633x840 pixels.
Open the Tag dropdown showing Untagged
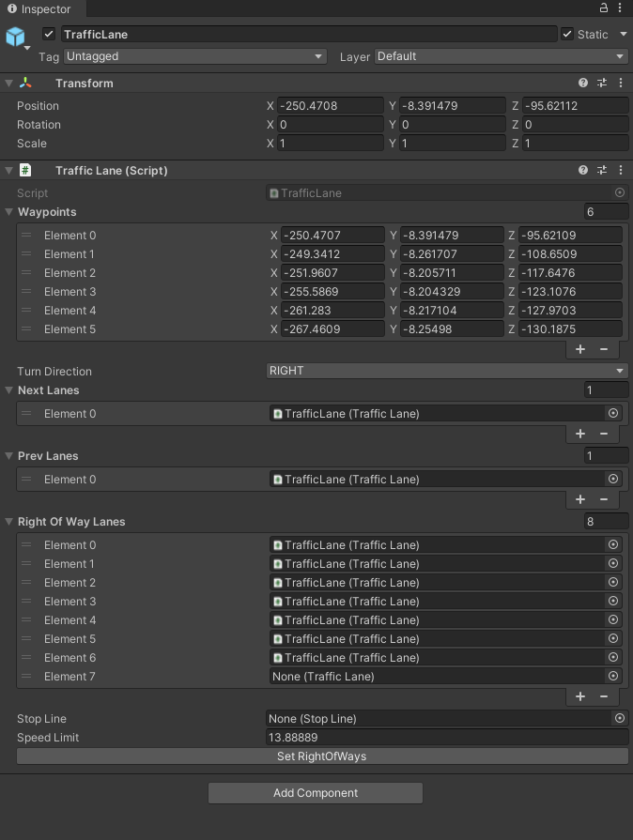(194, 56)
